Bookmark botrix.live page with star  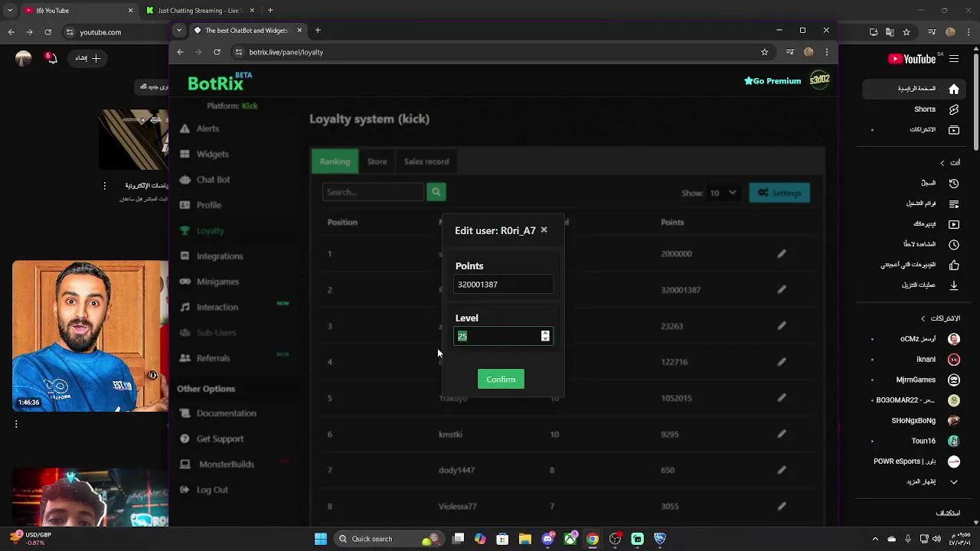[764, 52]
